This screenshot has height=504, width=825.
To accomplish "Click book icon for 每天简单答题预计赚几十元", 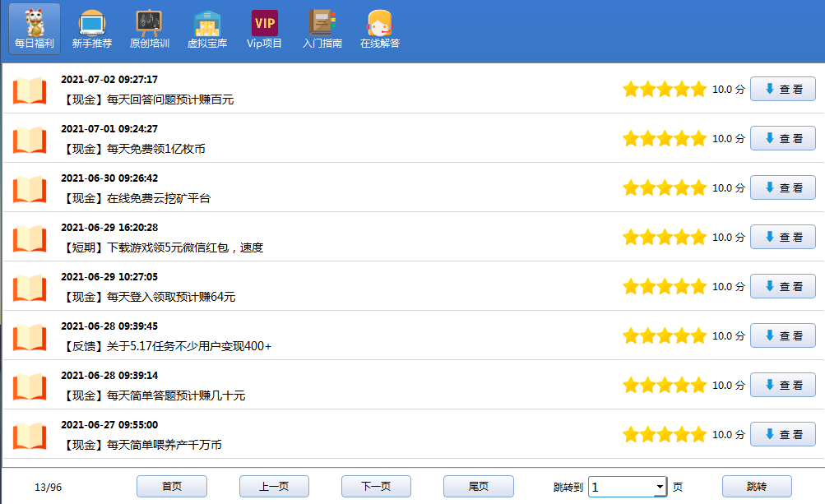I will (x=30, y=386).
